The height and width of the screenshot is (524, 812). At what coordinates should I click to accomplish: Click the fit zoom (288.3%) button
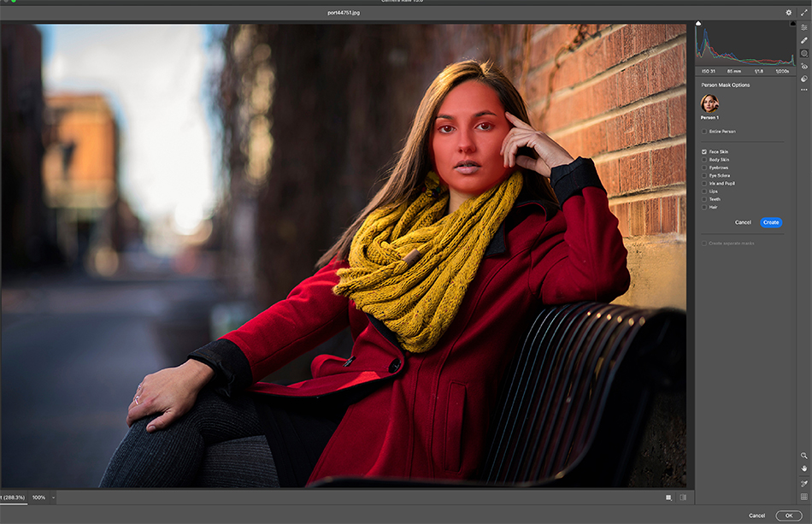pyautogui.click(x=13, y=498)
